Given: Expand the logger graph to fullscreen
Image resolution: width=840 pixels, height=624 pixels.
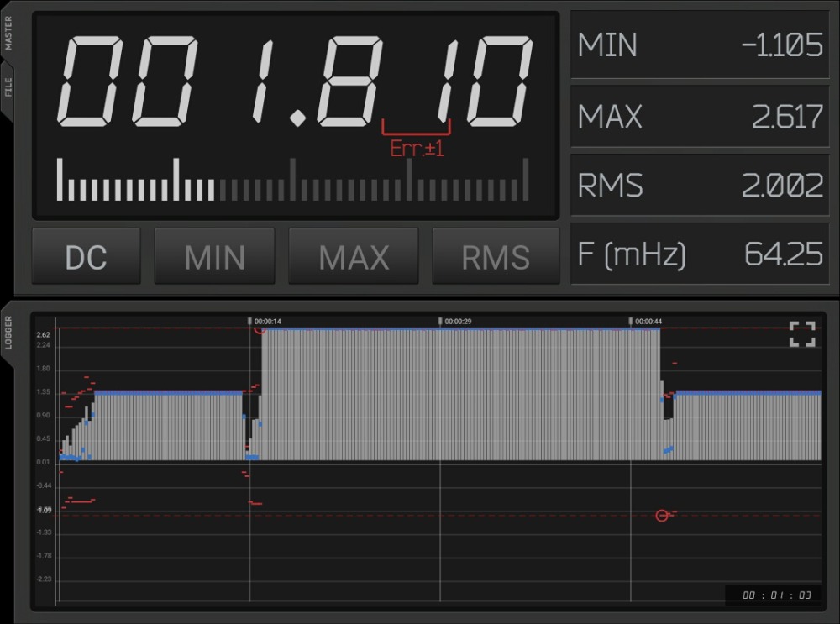Looking at the screenshot, I should [x=802, y=334].
